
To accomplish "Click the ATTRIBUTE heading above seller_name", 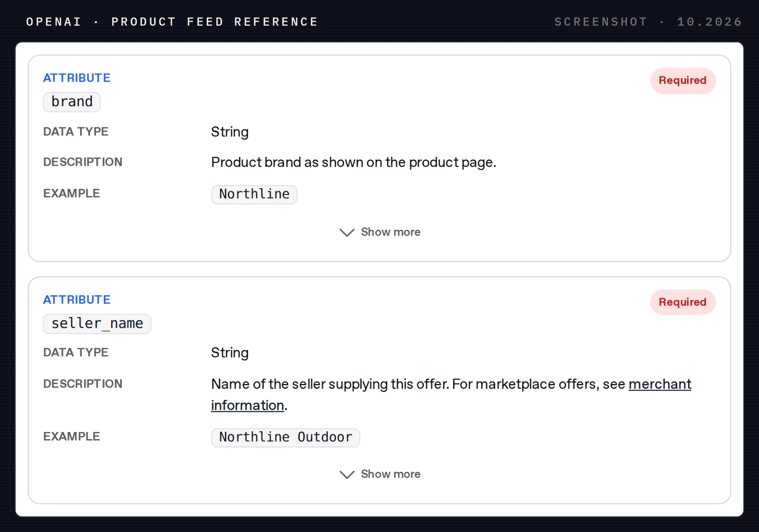I will click(x=77, y=300).
